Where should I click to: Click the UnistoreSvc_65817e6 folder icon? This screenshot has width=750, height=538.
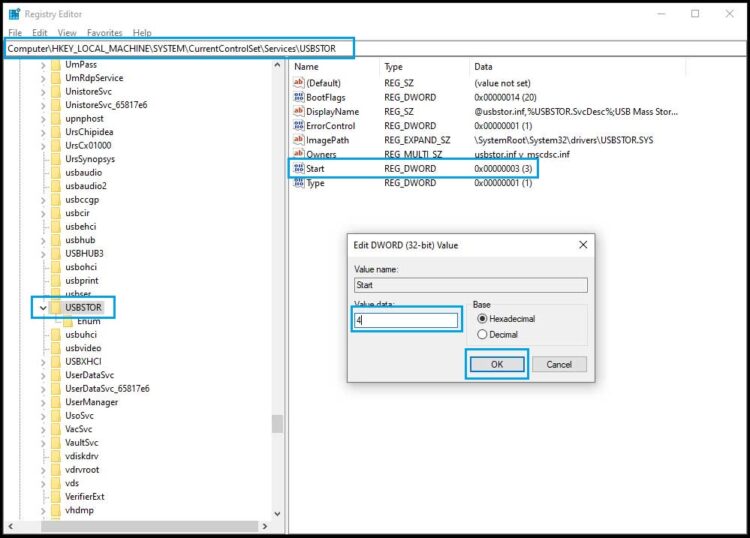(56, 105)
